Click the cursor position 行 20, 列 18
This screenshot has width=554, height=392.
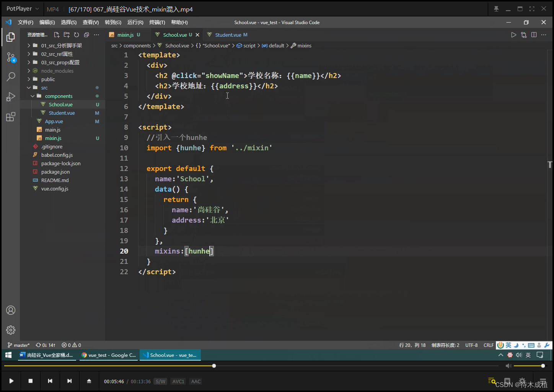412,345
